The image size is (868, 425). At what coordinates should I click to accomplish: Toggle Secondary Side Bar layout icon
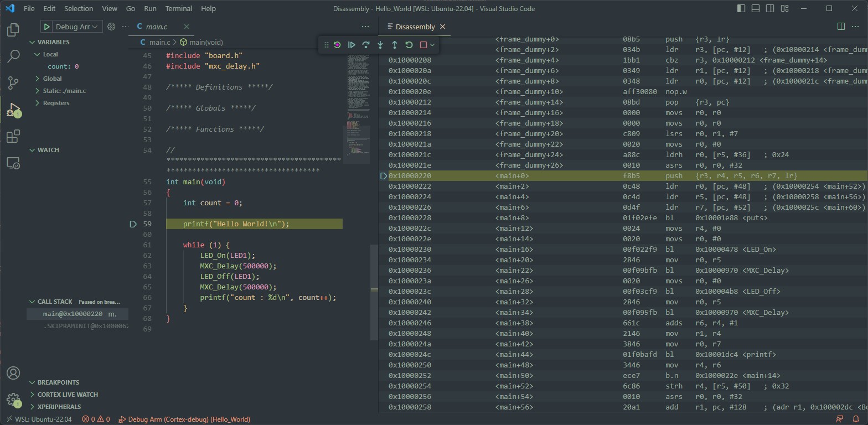770,8
